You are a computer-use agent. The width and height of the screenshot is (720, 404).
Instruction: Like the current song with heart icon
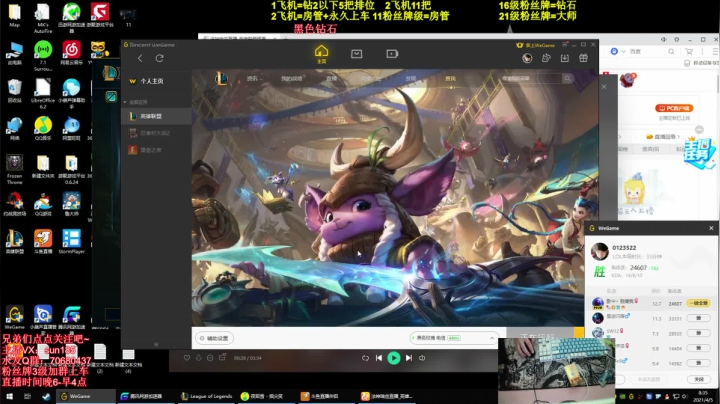coord(187,358)
